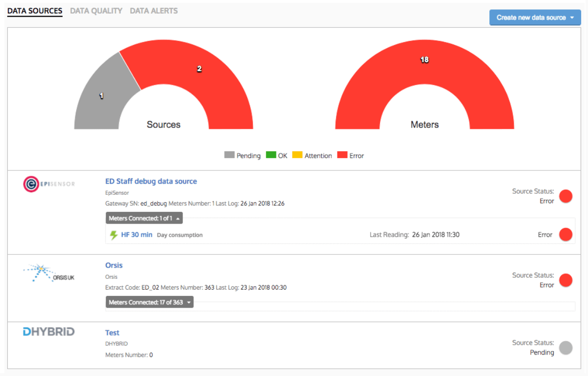Click the Sources chart label
Viewport: 588px width, 376px height.
164,125
